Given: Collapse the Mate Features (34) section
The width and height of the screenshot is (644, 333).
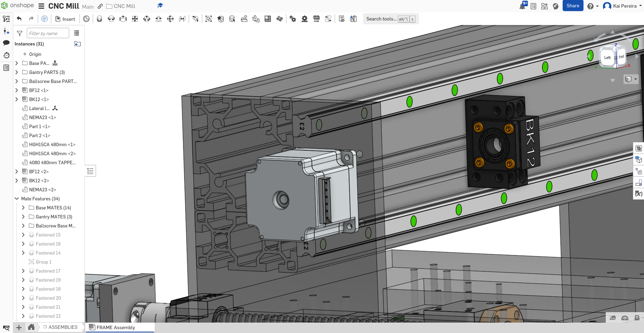Looking at the screenshot, I should (x=17, y=199).
